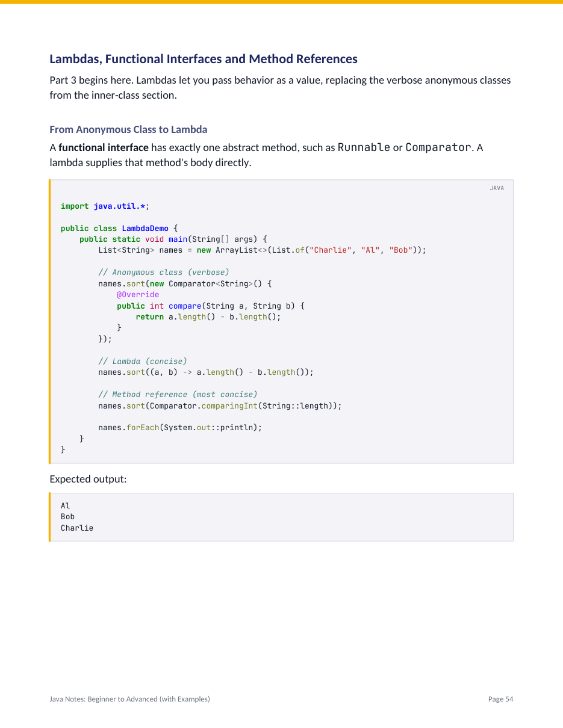Click the 'names.sort(new Comparator<String>() {' line
This screenshot has height=728, width=563.
click(x=185, y=283)
